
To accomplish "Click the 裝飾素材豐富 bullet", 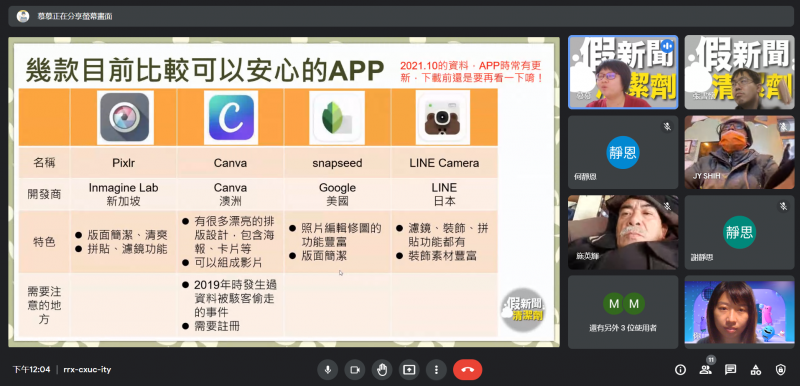I will pyautogui.click(x=436, y=256).
